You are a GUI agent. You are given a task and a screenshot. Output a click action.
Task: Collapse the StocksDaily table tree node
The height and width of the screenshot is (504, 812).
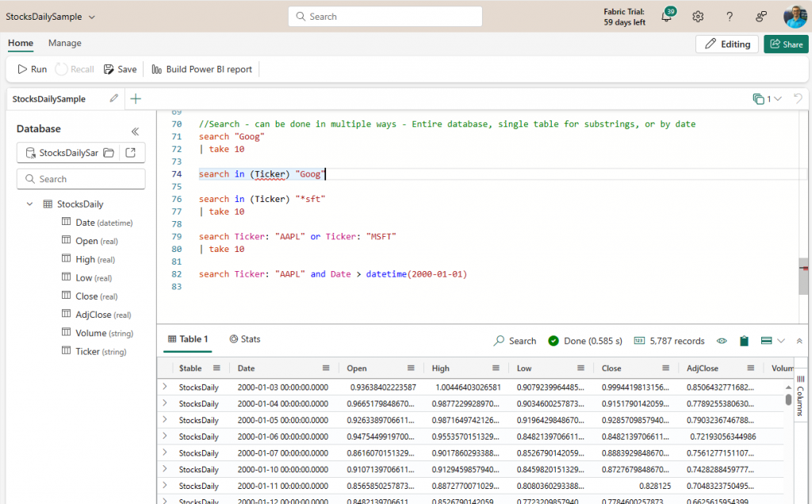pos(30,204)
